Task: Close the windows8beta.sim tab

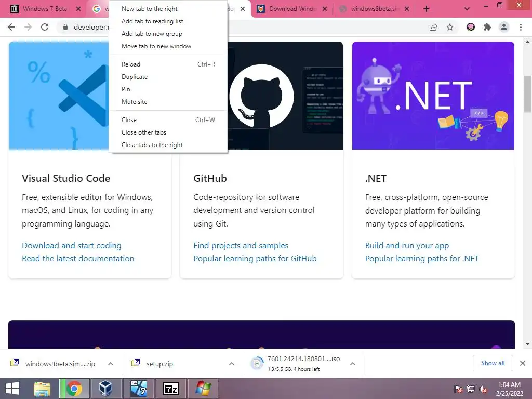Action: pyautogui.click(x=407, y=9)
